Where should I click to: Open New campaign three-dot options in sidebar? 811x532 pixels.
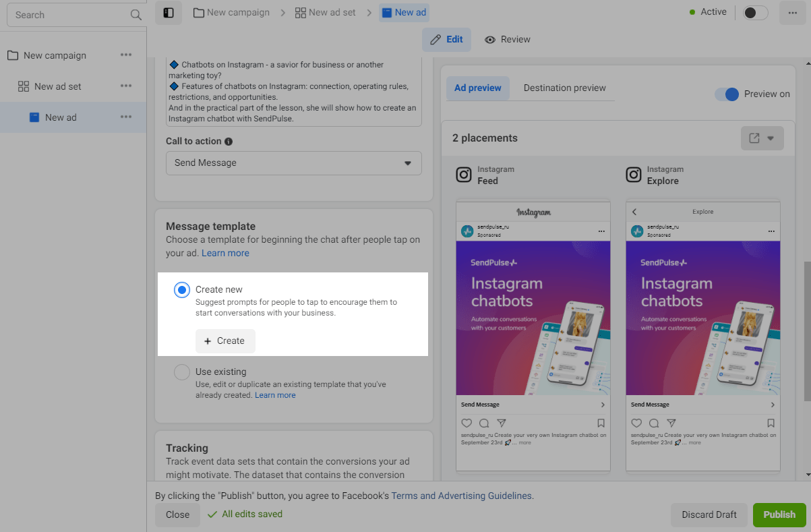click(126, 55)
